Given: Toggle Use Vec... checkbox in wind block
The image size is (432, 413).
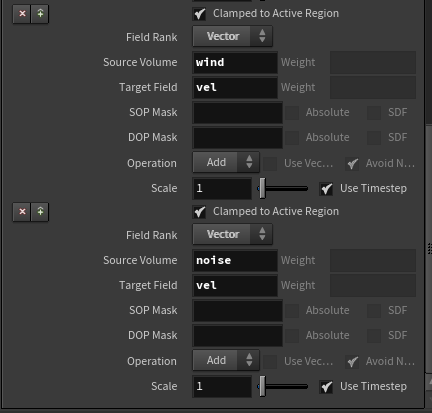Looking at the screenshot, I should point(270,164).
